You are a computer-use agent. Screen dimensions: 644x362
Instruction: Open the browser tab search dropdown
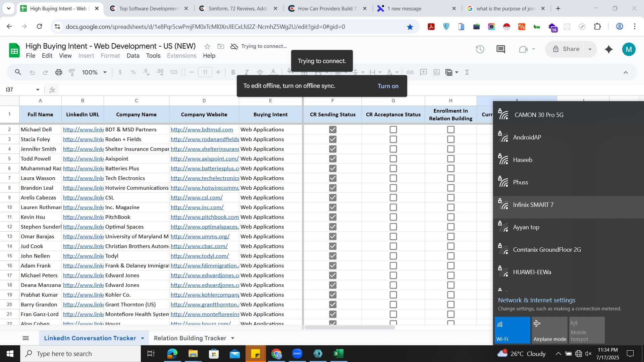tap(8, 8)
